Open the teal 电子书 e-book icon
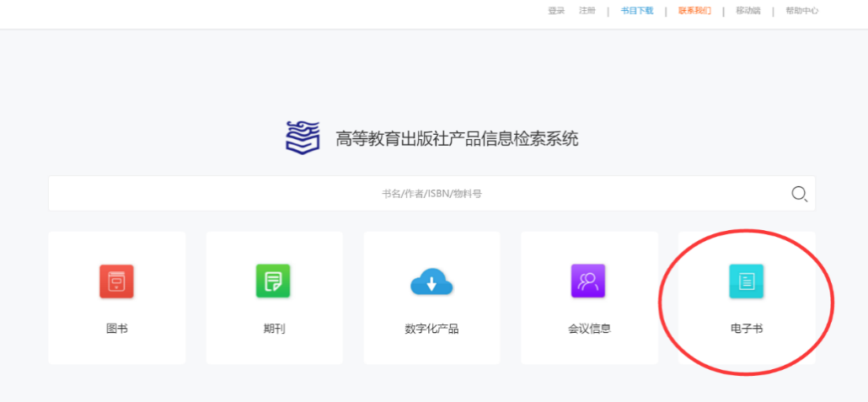 pyautogui.click(x=746, y=281)
